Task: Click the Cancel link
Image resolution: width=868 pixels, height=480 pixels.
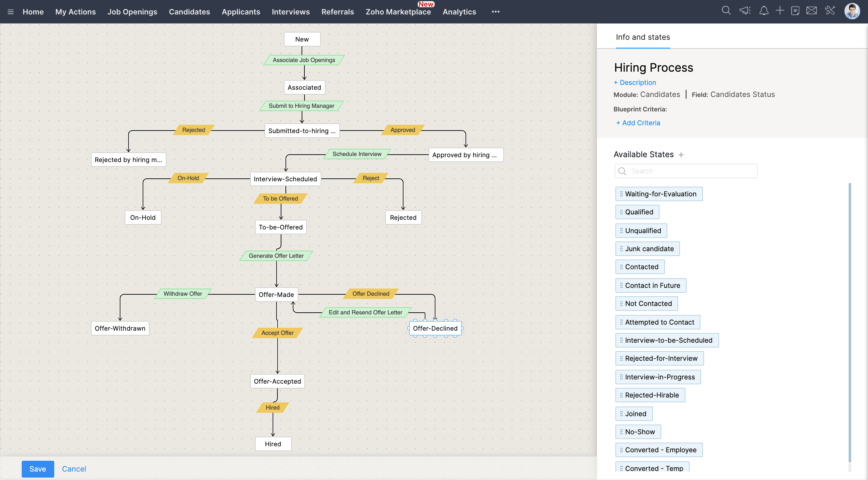Action: (74, 469)
